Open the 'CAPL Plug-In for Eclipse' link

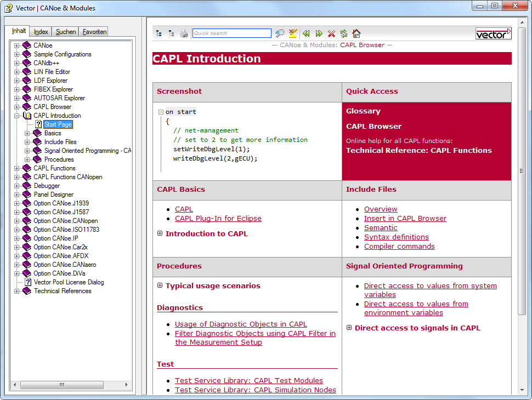(218, 219)
